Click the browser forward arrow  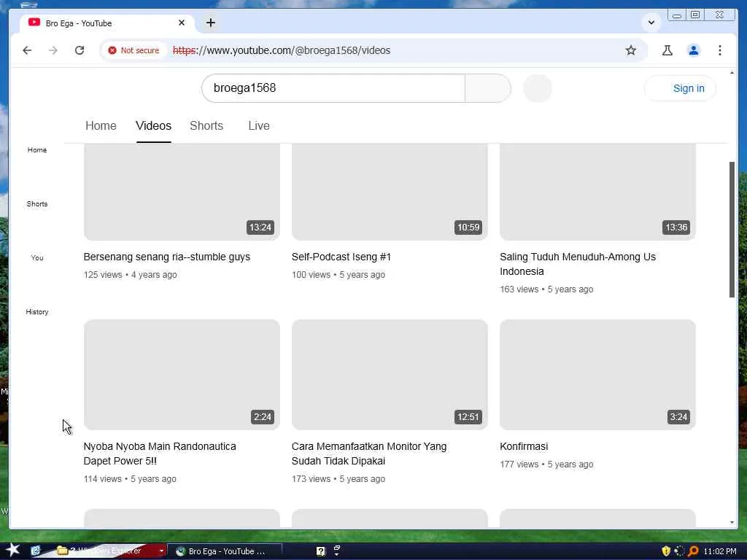tap(53, 50)
